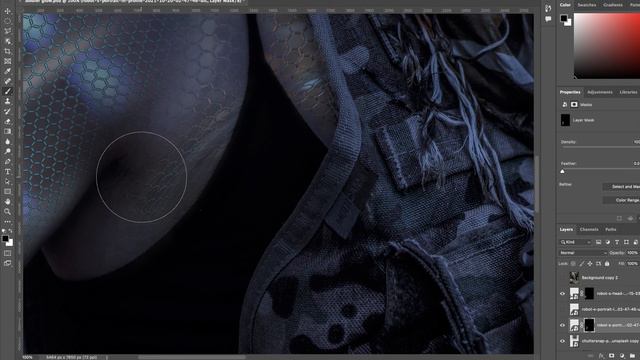Select the Quick Selection tool
The height and width of the screenshot is (360, 640).
[7, 41]
